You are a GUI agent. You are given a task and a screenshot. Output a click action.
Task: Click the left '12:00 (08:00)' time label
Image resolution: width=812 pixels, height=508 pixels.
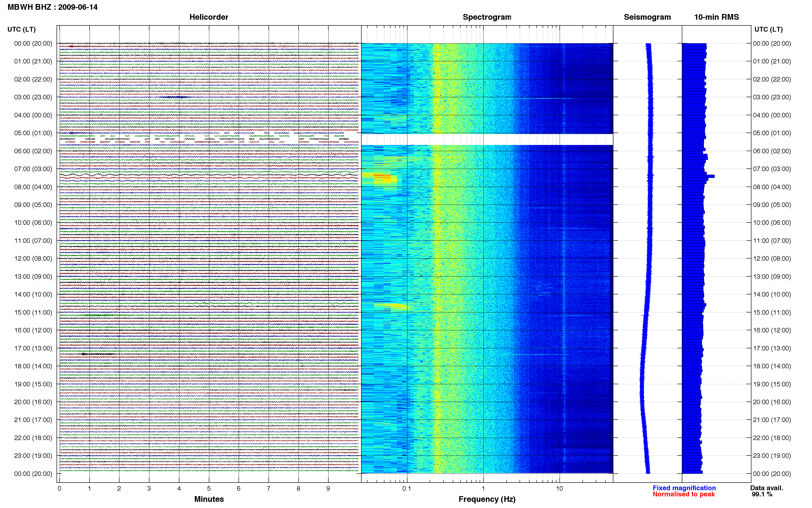(33, 258)
